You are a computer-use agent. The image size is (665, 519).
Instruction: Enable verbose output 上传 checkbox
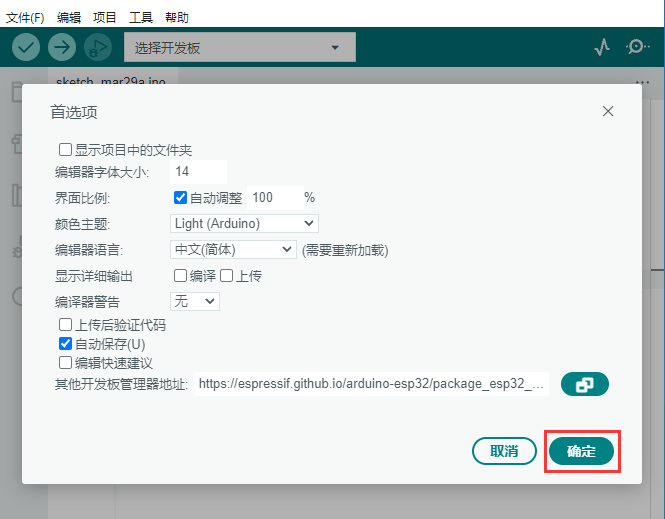pos(226,276)
